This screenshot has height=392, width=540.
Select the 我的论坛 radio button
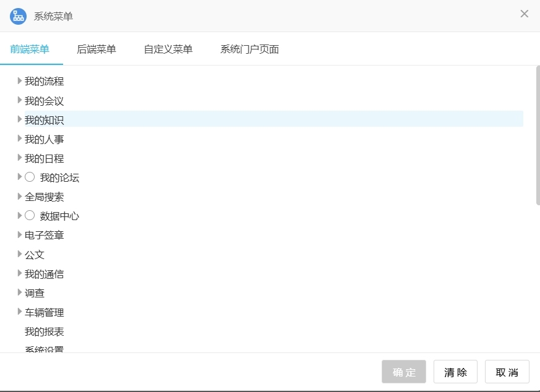[30, 177]
